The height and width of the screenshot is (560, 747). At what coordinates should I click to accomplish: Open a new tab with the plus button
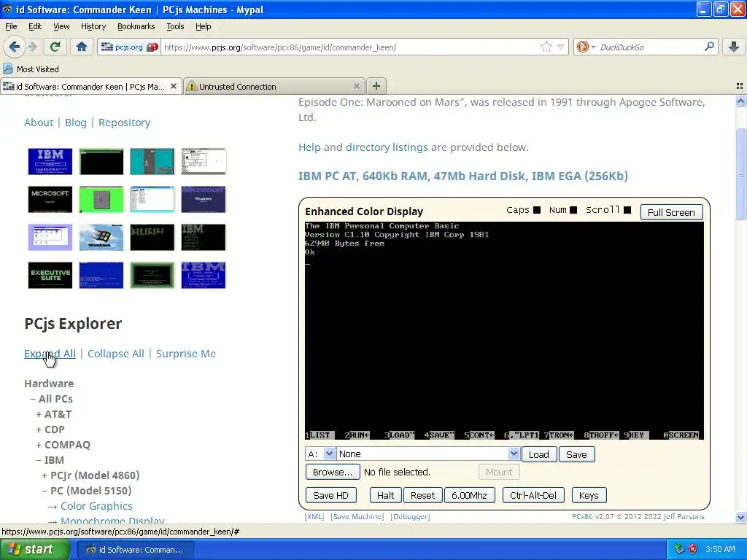pos(376,86)
